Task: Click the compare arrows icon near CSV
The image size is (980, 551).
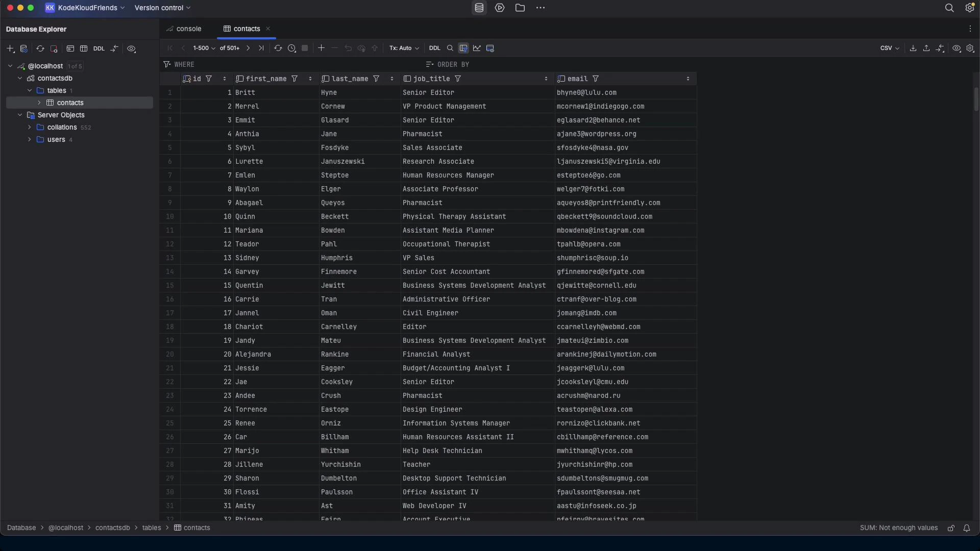Action: (940, 48)
